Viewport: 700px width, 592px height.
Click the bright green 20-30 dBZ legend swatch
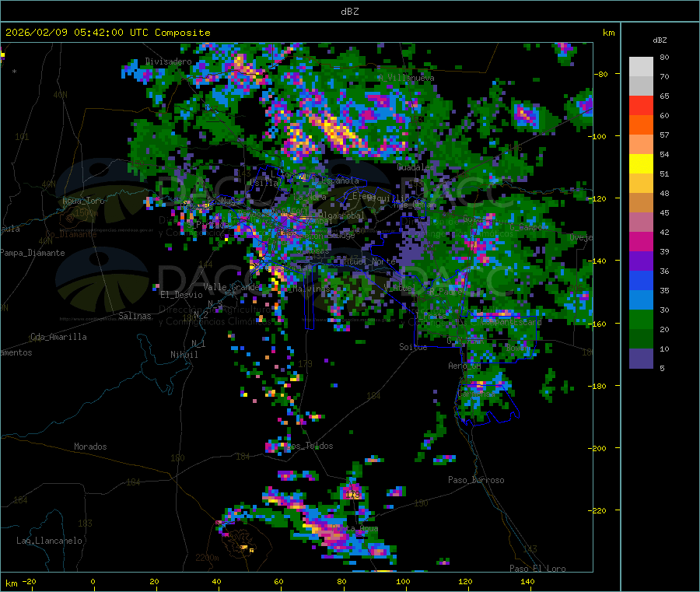[x=641, y=319]
